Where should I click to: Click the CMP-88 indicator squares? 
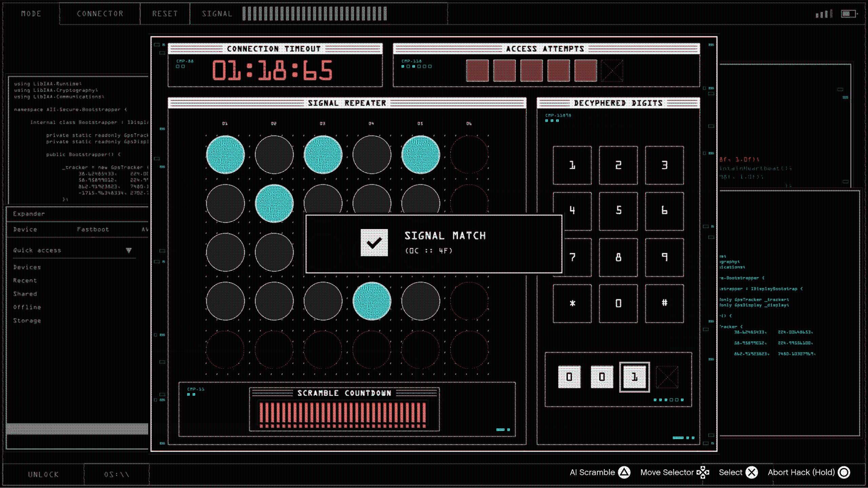[180, 66]
